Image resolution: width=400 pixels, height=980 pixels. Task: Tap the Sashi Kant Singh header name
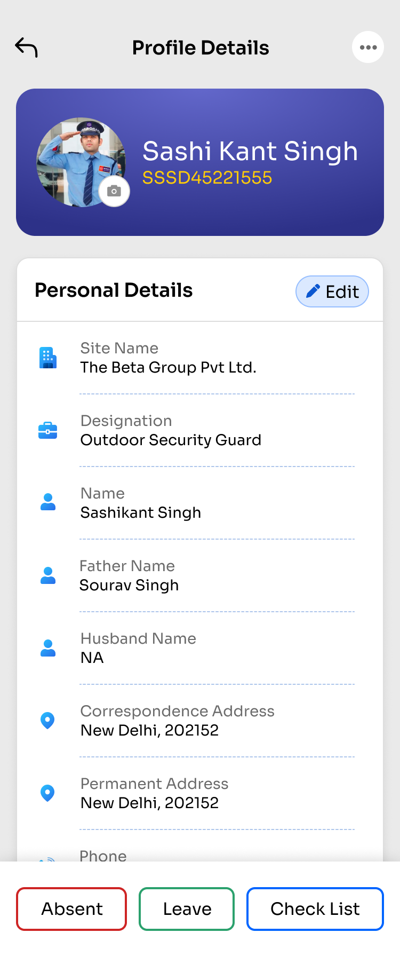250,151
